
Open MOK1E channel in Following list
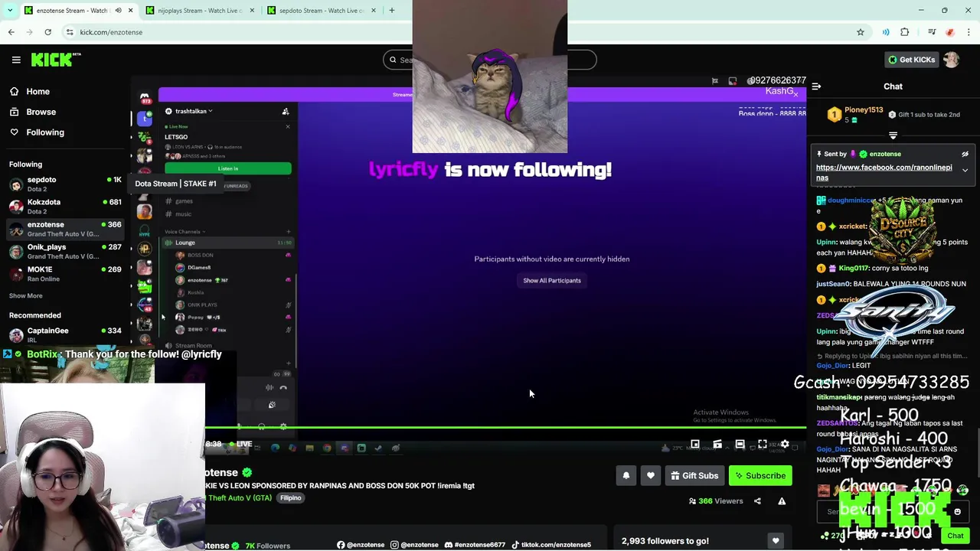(65, 274)
